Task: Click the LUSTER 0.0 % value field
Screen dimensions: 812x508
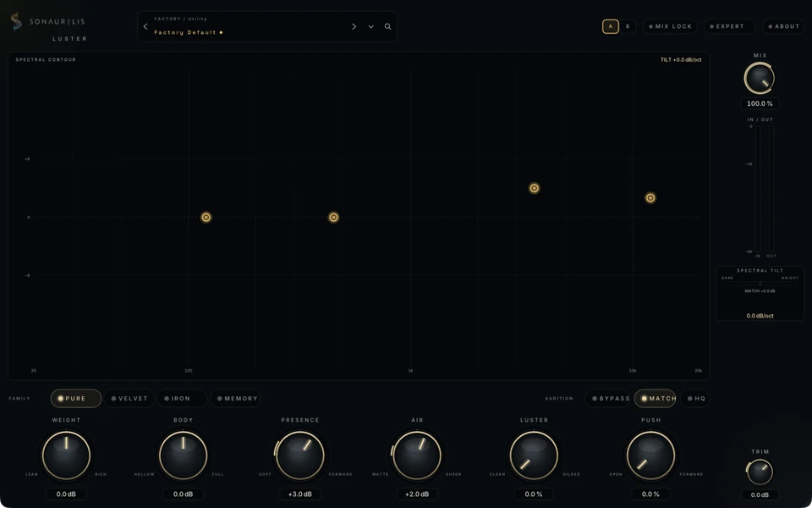Action: pyautogui.click(x=534, y=494)
